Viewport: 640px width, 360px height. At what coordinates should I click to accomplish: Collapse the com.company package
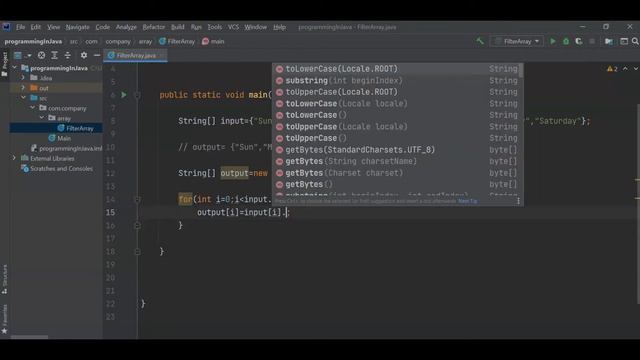coord(33,108)
